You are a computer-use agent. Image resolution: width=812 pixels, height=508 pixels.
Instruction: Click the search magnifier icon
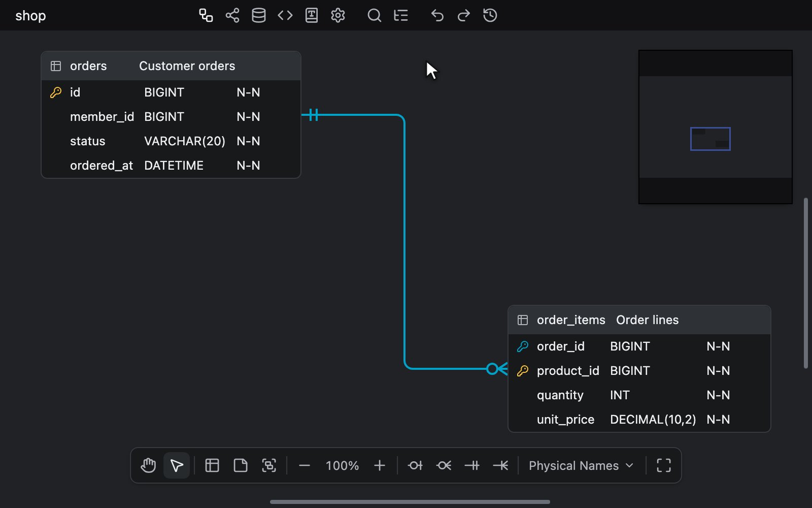375,15
